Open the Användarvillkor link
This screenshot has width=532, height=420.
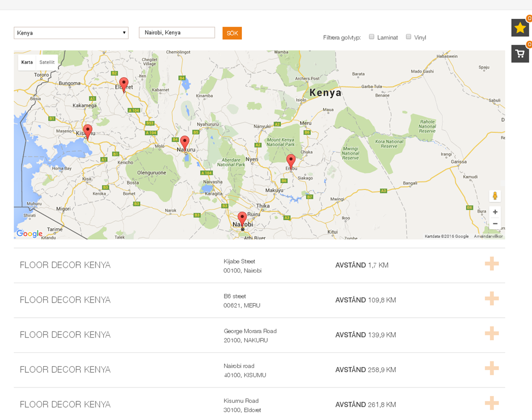(488, 236)
